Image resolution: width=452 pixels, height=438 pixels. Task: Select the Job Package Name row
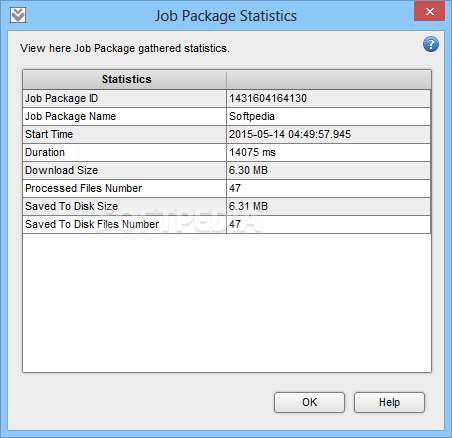227,116
